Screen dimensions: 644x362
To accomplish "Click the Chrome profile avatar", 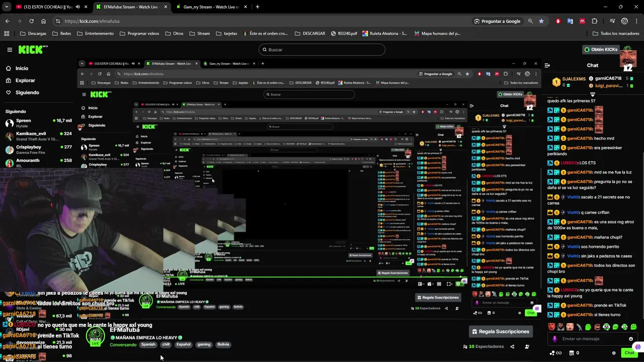I will (624, 21).
